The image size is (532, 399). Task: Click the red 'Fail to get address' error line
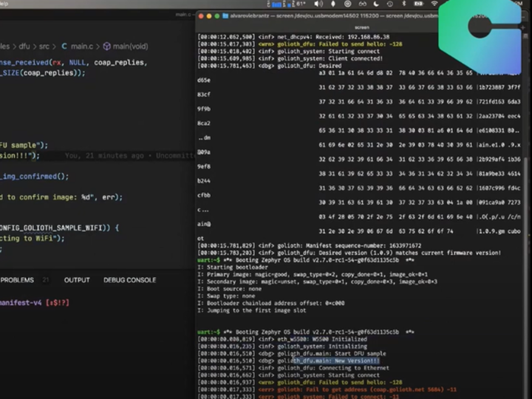[327, 389]
